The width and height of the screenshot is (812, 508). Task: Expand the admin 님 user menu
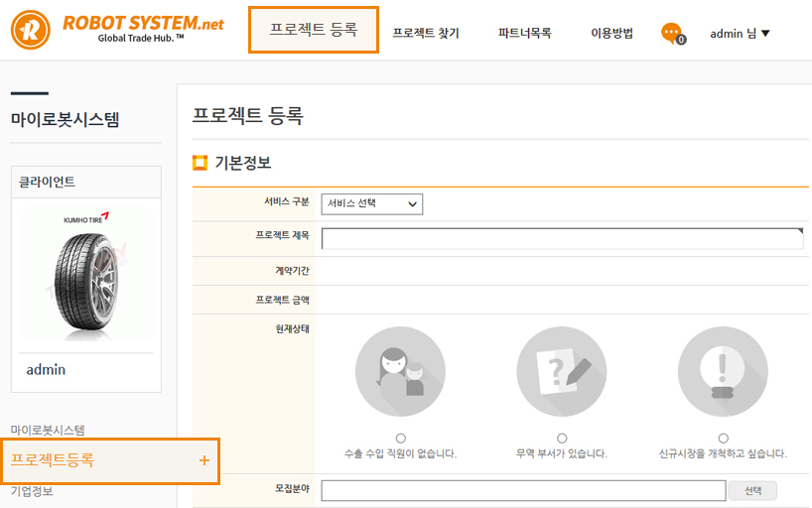point(740,34)
